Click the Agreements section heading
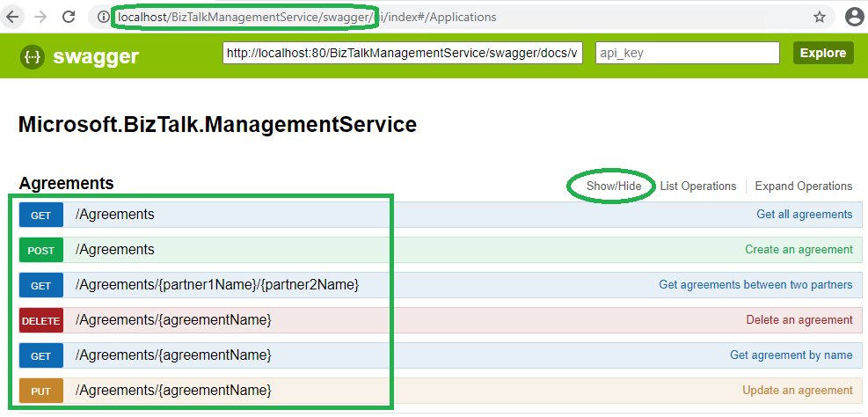The width and height of the screenshot is (868, 417). (67, 183)
